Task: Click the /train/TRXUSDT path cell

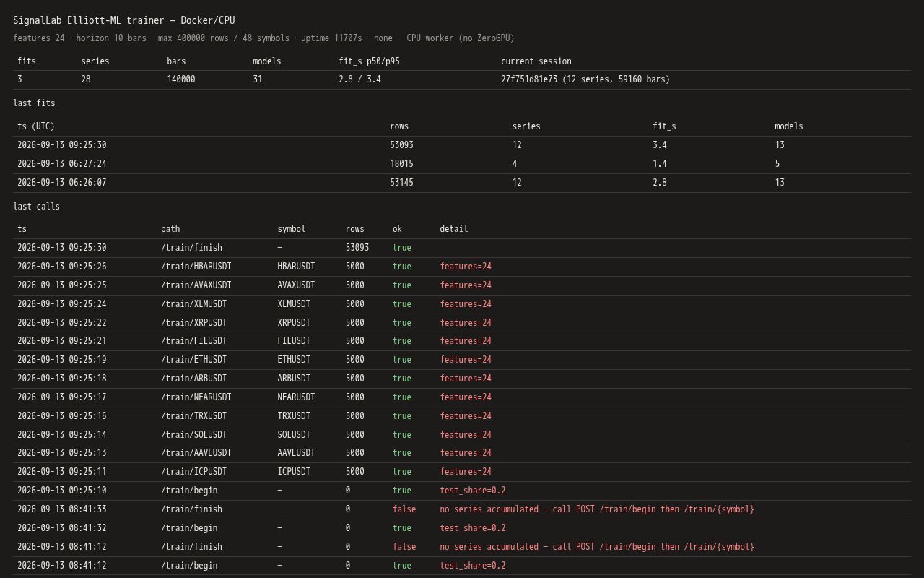Action: click(x=193, y=416)
